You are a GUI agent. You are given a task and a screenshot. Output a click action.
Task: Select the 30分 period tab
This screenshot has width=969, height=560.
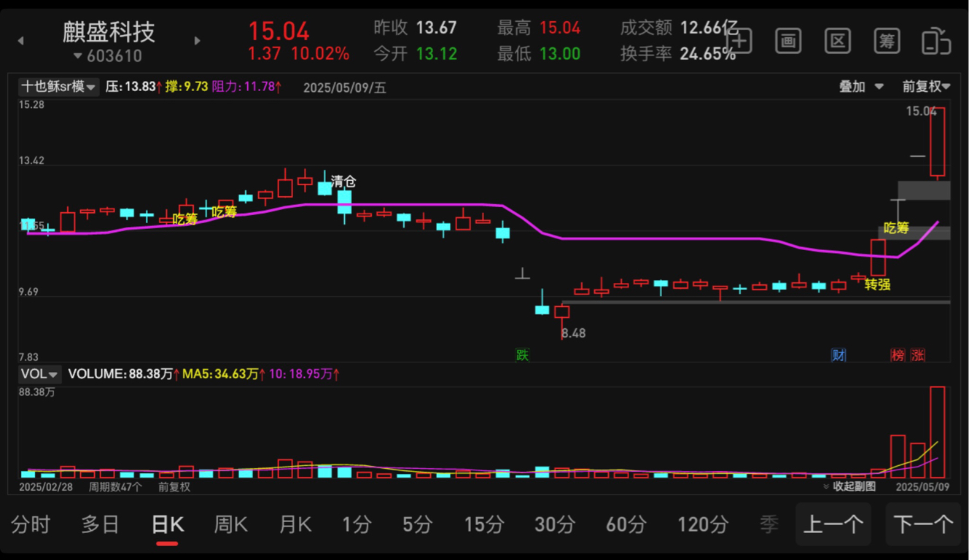[555, 524]
